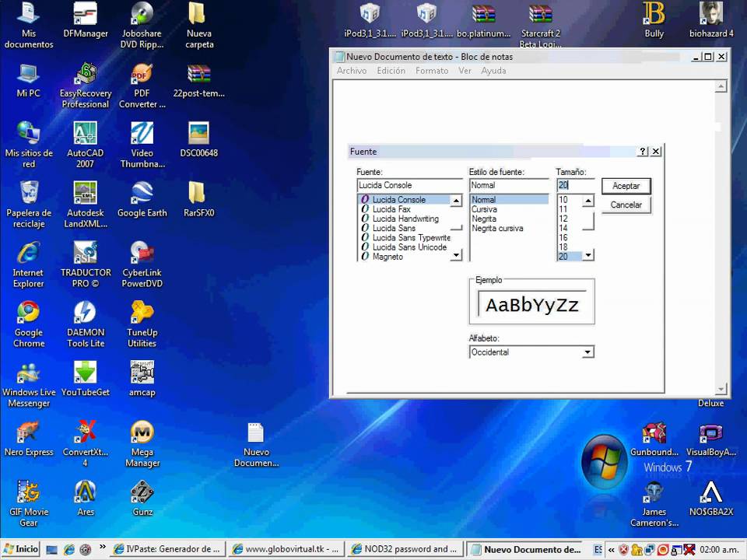Select size 18 in Tamaño list
Viewport: 747px width, 560px height.
(x=563, y=247)
